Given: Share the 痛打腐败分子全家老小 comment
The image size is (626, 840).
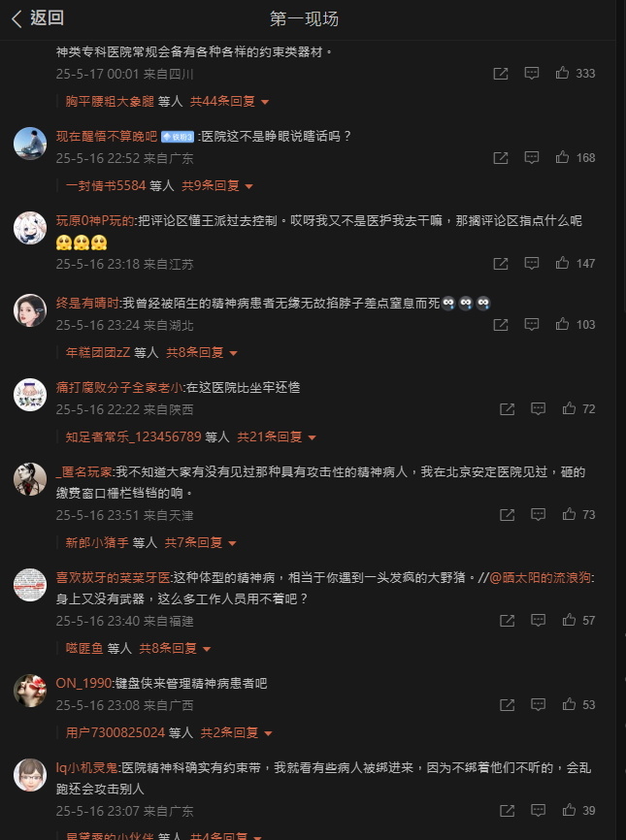Looking at the screenshot, I should tap(507, 408).
